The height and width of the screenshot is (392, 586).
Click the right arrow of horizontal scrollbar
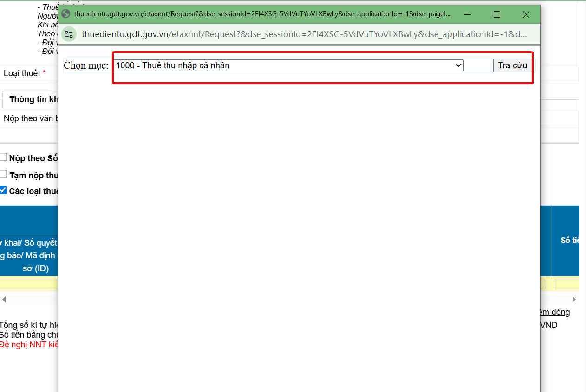click(574, 299)
